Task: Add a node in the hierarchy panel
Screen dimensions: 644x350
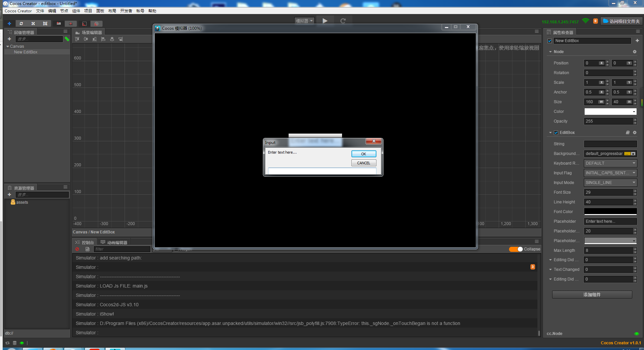Action: click(x=9, y=39)
